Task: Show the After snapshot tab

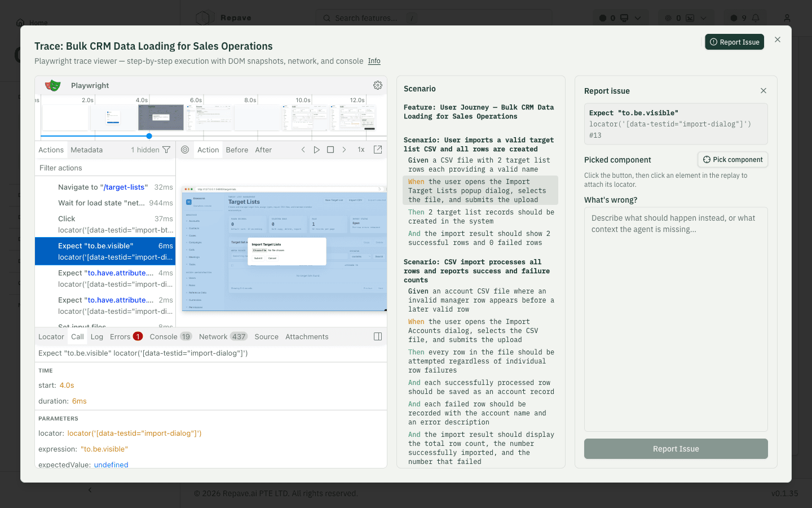Action: (x=263, y=150)
